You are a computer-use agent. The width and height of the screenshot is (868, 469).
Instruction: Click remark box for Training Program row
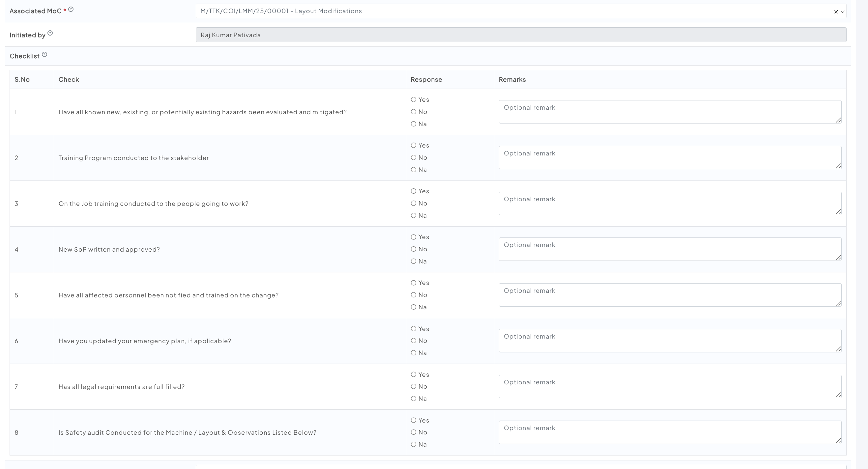[670, 157]
